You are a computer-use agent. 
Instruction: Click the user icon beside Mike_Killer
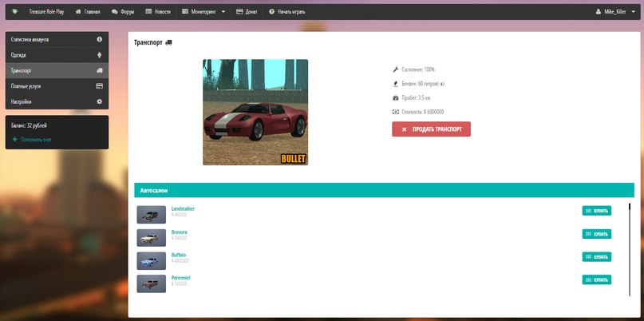click(x=599, y=12)
